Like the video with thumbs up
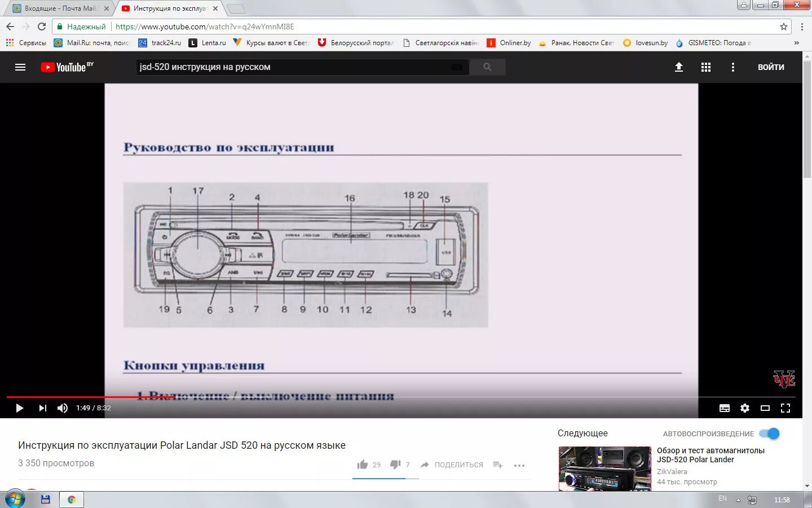The height and width of the screenshot is (508, 812). click(x=363, y=465)
